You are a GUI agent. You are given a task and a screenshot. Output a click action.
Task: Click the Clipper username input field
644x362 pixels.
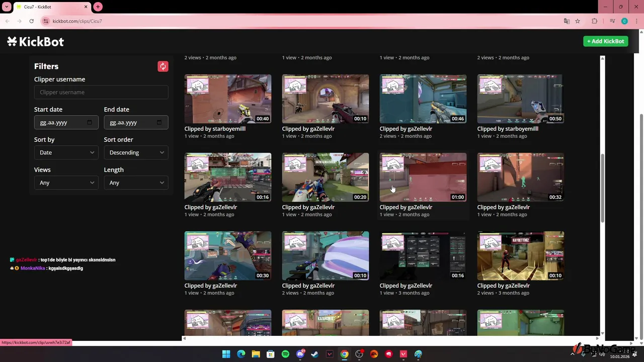(101, 92)
